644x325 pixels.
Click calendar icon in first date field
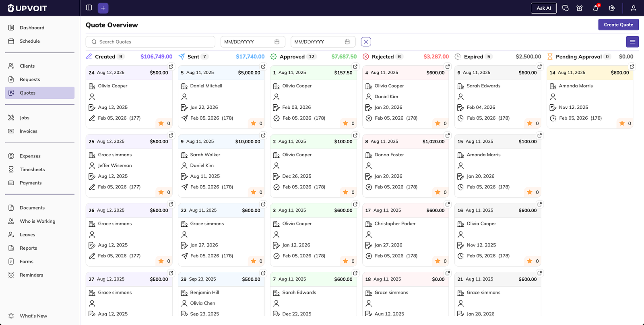point(277,42)
